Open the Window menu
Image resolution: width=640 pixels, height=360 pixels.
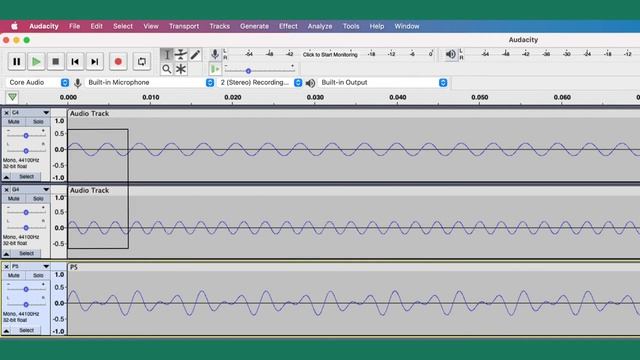[407, 26]
